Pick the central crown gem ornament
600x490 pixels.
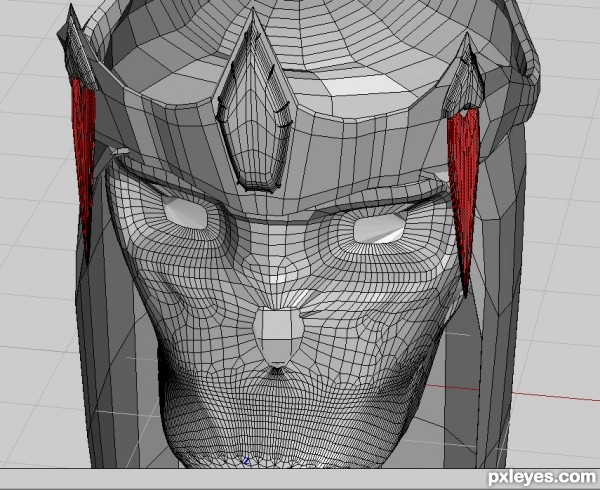click(x=254, y=105)
